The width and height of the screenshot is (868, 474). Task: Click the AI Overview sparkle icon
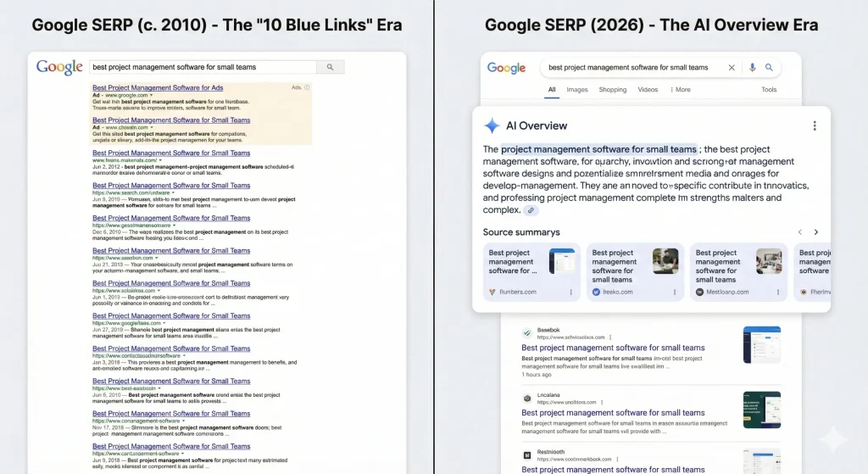tap(492, 125)
